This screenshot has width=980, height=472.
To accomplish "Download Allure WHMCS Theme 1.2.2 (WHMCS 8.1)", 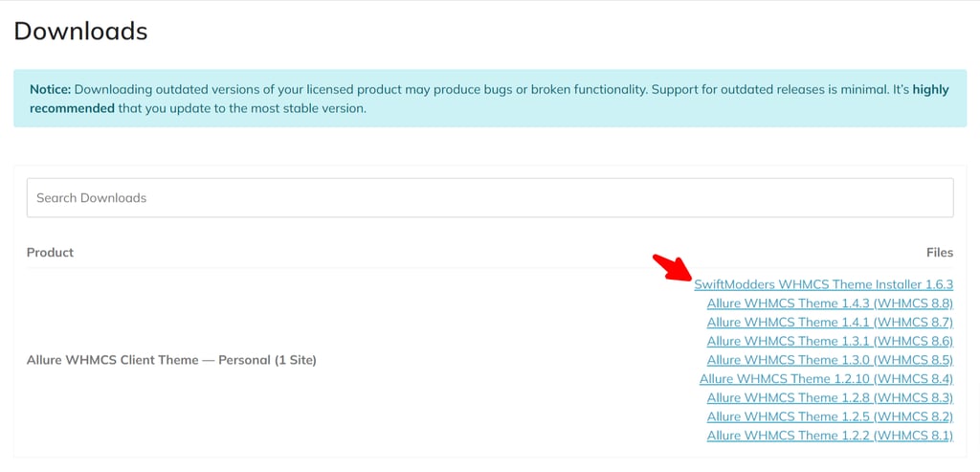I will point(830,436).
